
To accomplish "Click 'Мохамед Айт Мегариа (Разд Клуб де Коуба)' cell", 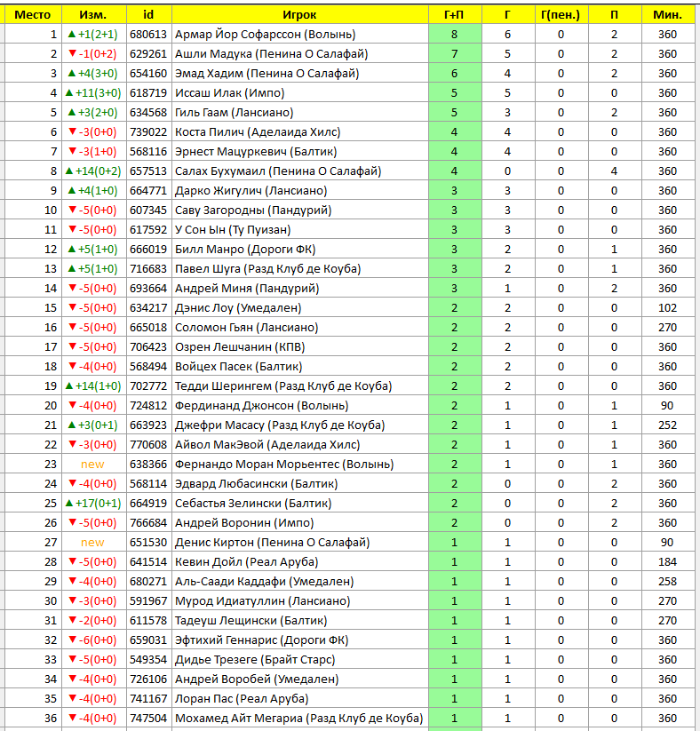I will point(300,719).
